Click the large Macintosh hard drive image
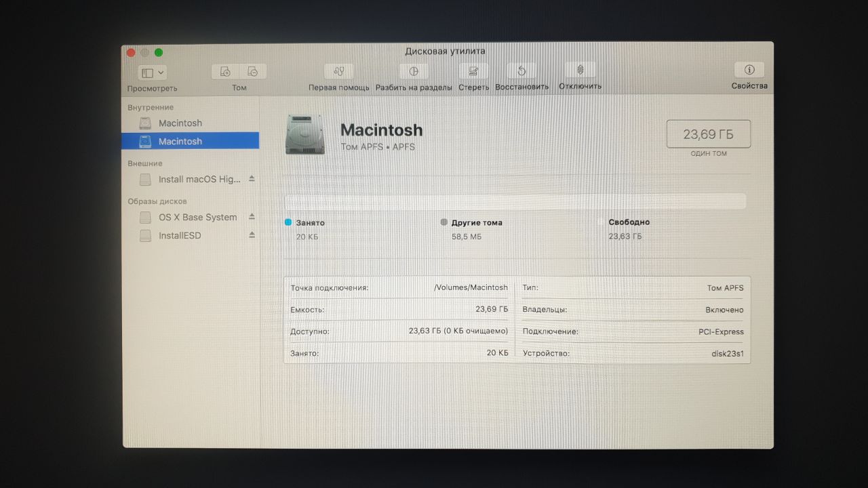Screen dimensions: 868x488 [x=305, y=134]
